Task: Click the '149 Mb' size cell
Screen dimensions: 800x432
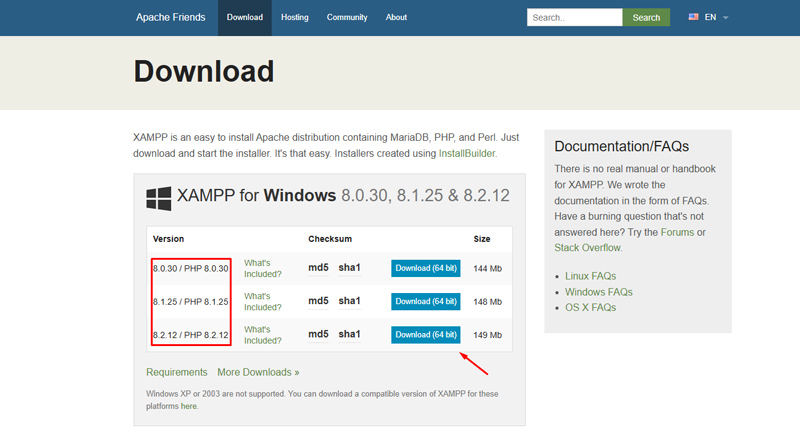Action: (487, 335)
